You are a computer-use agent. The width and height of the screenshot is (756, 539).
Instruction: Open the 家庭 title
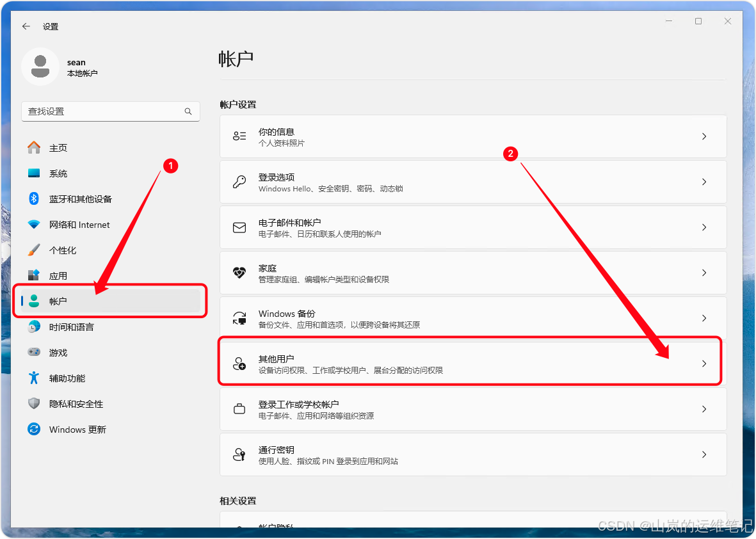pos(268,268)
